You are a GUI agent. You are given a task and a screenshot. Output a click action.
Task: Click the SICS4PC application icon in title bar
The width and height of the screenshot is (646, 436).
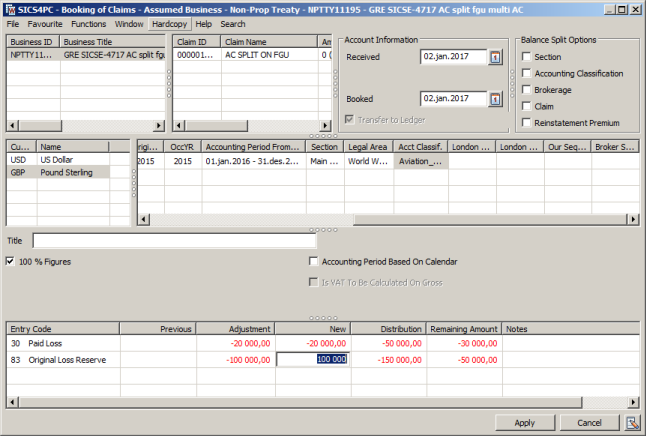click(x=10, y=9)
